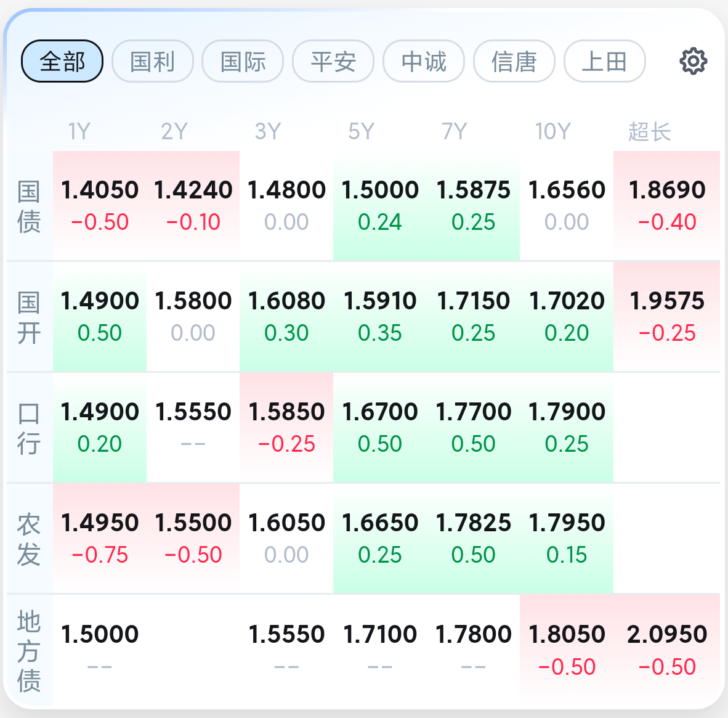Choose the 信唐 tab
The width and height of the screenshot is (728, 718).
tap(514, 61)
